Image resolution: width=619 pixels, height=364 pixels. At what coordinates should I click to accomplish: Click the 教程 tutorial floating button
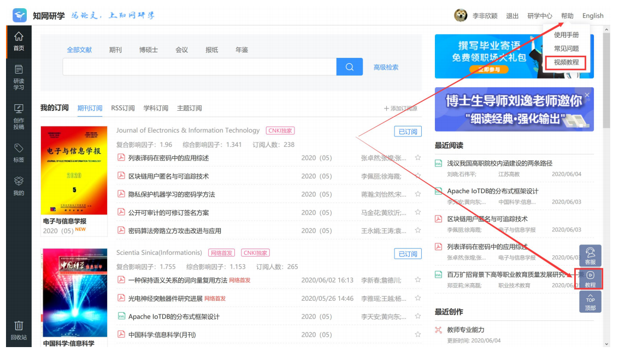click(590, 279)
